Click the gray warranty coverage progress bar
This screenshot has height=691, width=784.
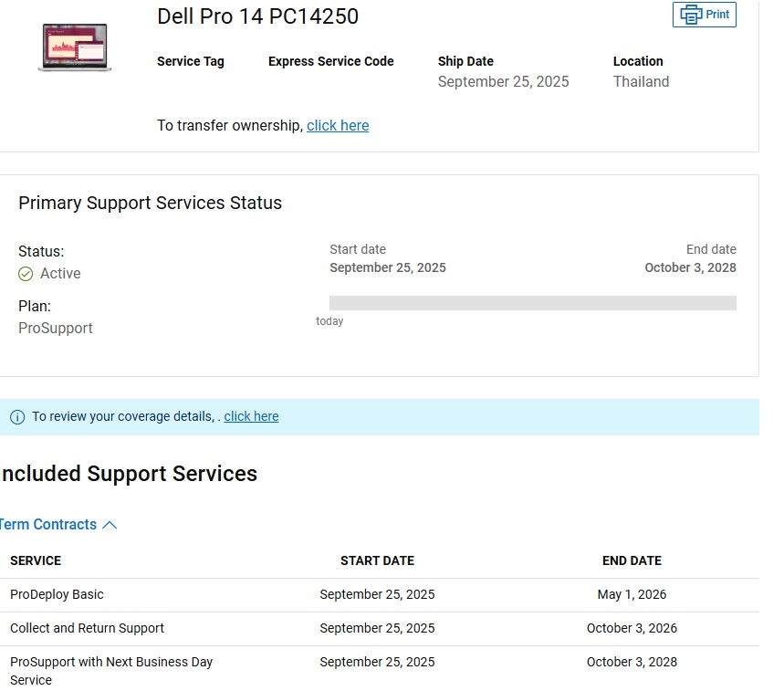point(532,303)
